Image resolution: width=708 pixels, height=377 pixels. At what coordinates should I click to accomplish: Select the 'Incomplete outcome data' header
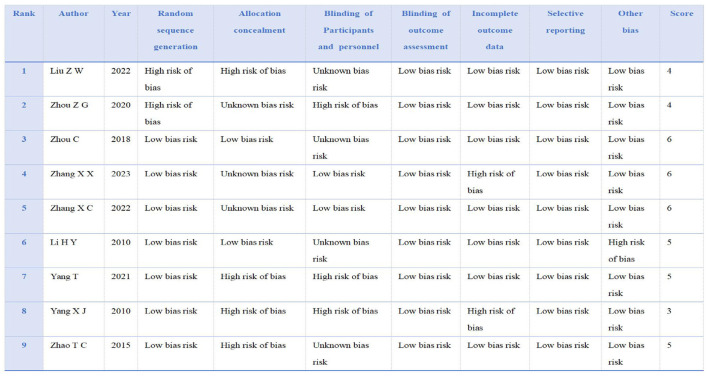[x=495, y=30]
